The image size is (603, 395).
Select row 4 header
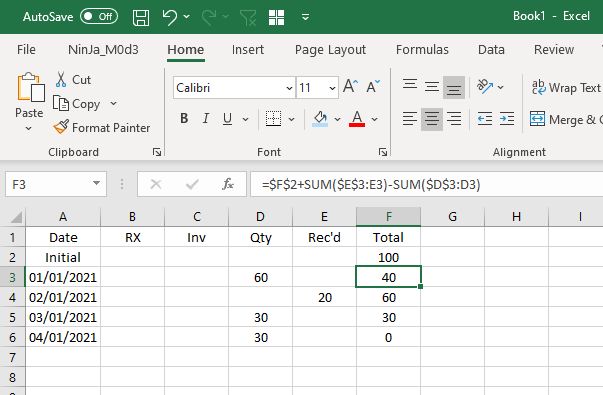(x=12, y=297)
